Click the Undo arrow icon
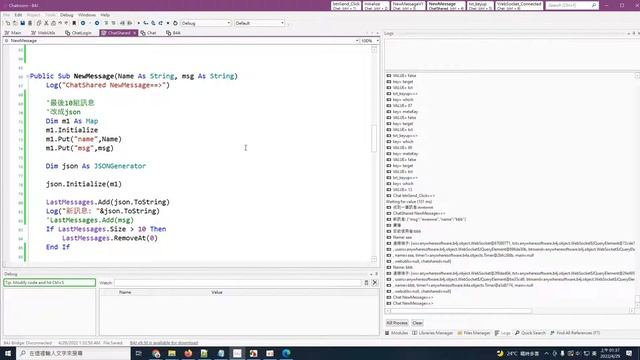The width and height of the screenshot is (640, 360). pos(60,23)
